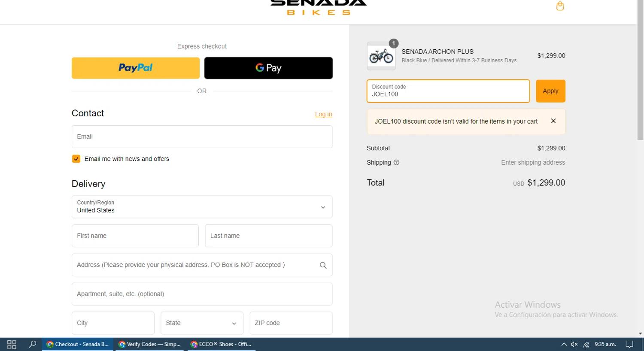Viewport: 644px width, 351px height.
Task: Click the Log in link
Action: 324,114
